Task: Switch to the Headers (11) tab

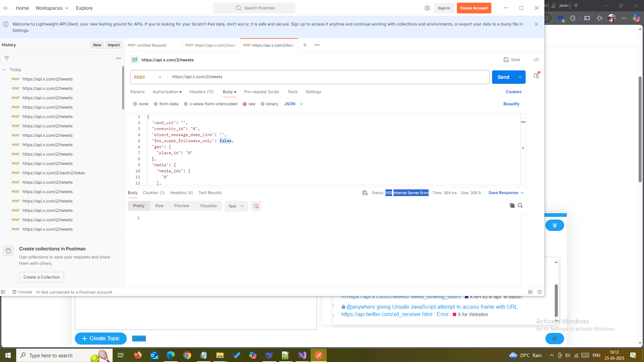Action: pyautogui.click(x=201, y=92)
